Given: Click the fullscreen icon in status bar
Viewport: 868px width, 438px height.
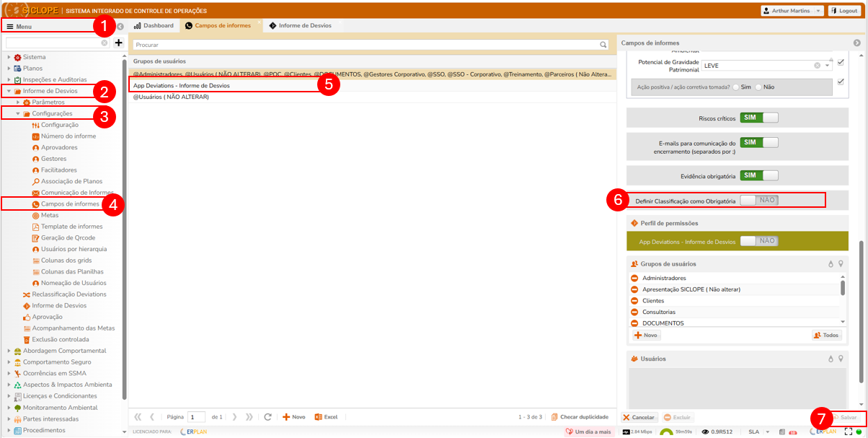Looking at the screenshot, I should [848, 432].
